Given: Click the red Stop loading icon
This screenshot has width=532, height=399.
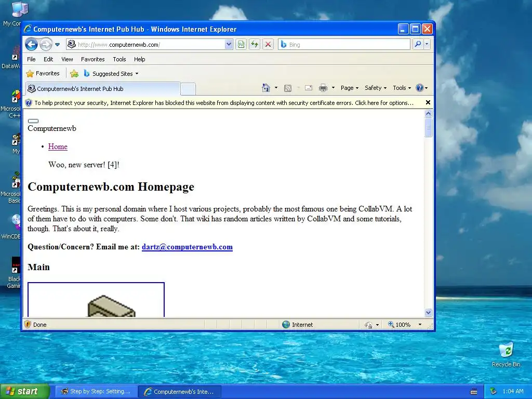Looking at the screenshot, I should click(268, 45).
